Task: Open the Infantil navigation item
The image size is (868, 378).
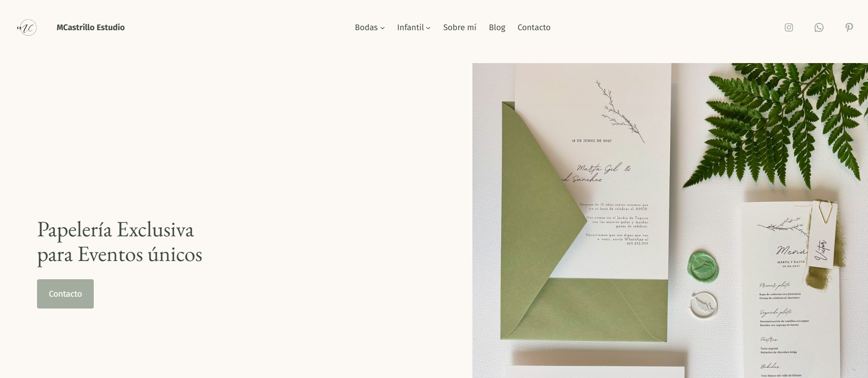Action: click(x=410, y=27)
